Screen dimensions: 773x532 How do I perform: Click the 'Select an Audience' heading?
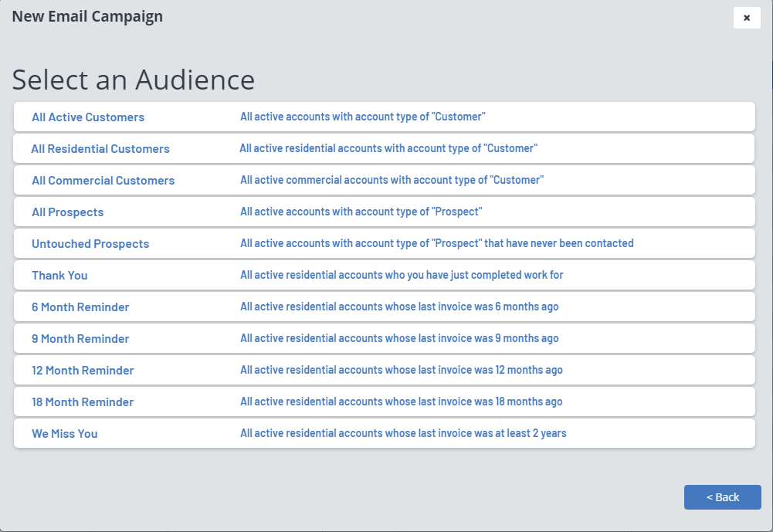click(134, 80)
